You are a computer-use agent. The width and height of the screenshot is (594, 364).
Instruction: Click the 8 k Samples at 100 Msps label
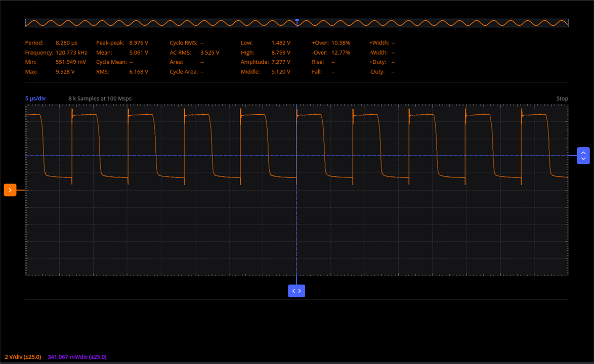pyautogui.click(x=100, y=99)
